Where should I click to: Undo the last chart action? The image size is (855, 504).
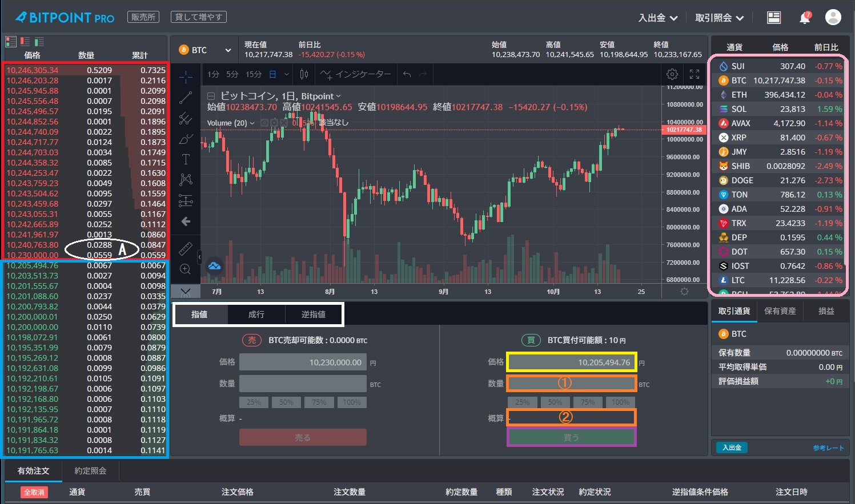click(x=407, y=74)
